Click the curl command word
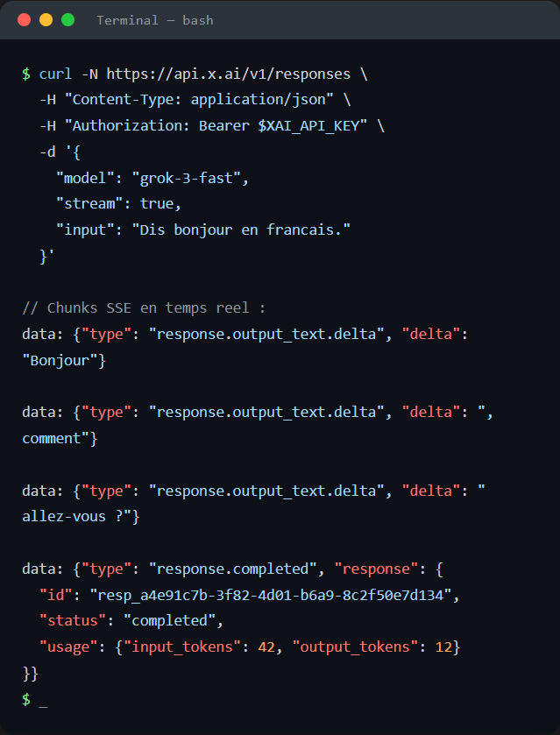The width and height of the screenshot is (560, 735). 55,74
